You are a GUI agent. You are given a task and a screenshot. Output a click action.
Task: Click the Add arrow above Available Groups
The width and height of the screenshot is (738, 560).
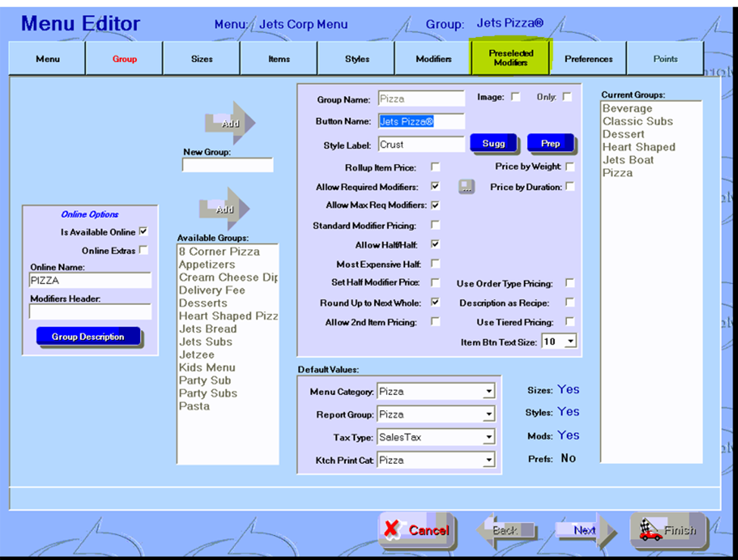pos(224,209)
